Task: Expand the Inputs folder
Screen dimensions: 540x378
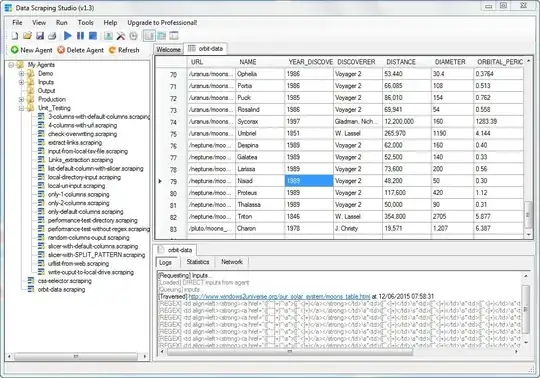Action: coord(21,82)
